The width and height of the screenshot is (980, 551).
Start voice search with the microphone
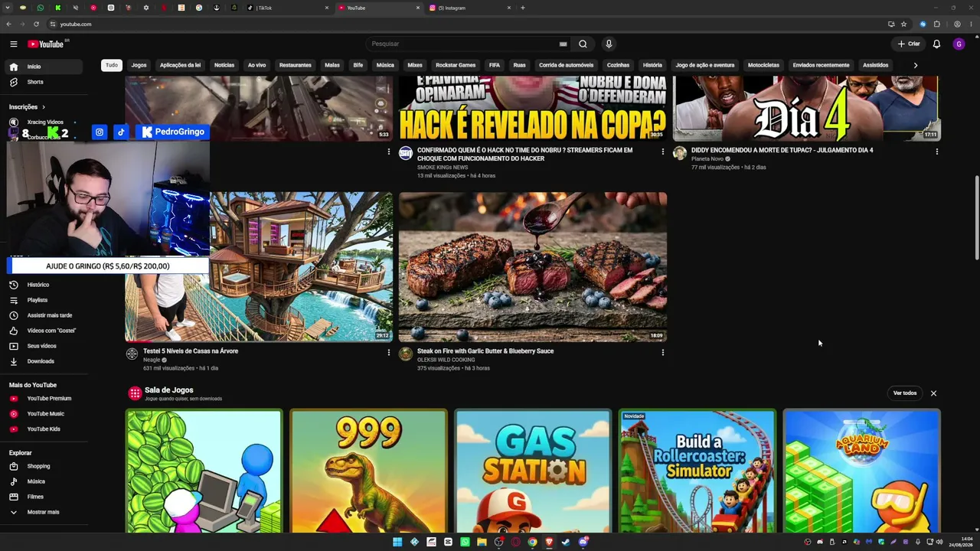(x=609, y=44)
